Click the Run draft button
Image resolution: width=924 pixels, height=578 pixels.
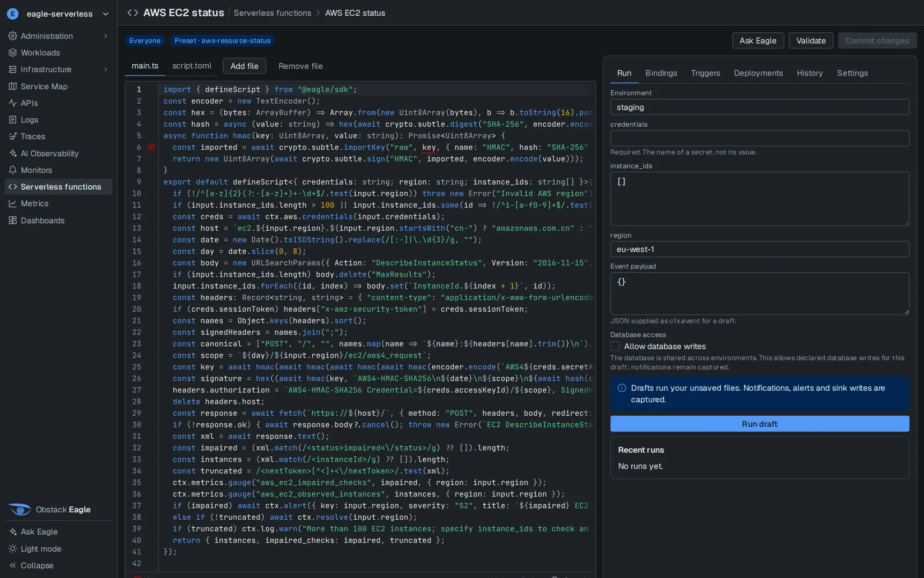point(760,424)
